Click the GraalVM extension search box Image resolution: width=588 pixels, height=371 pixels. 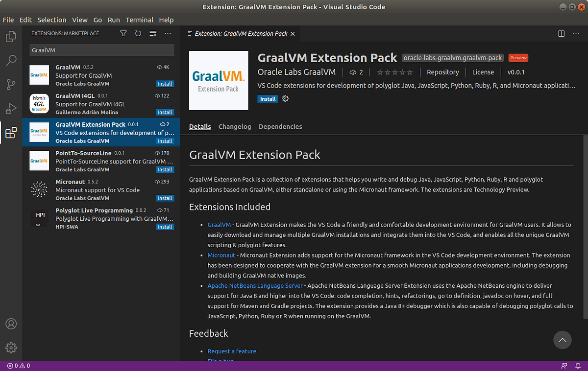pyautogui.click(x=101, y=50)
